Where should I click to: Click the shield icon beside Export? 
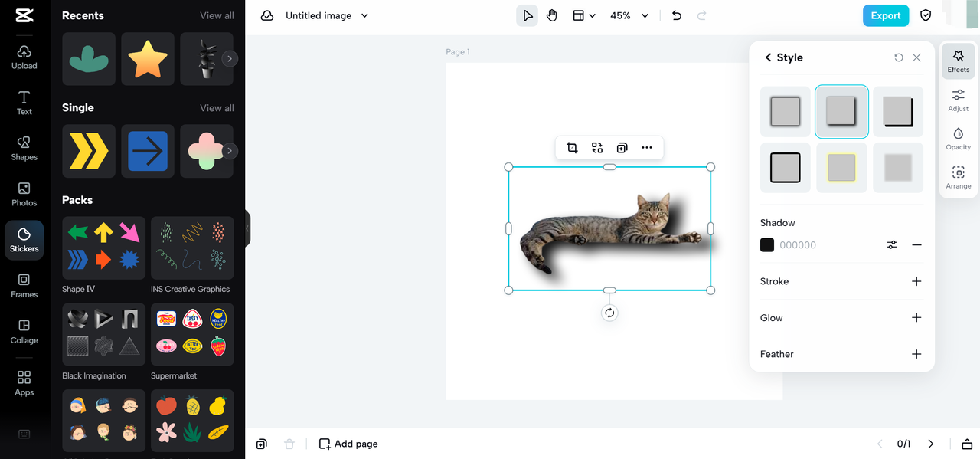[x=926, y=15]
